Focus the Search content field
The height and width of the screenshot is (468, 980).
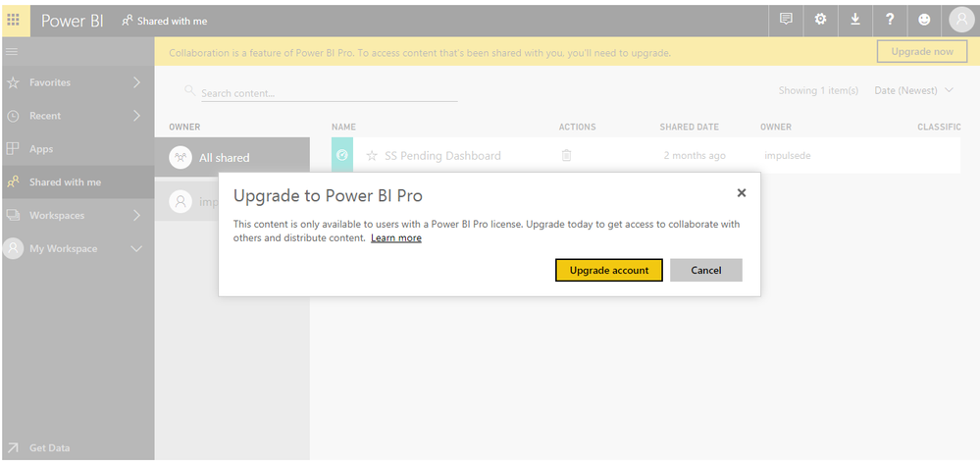329,93
